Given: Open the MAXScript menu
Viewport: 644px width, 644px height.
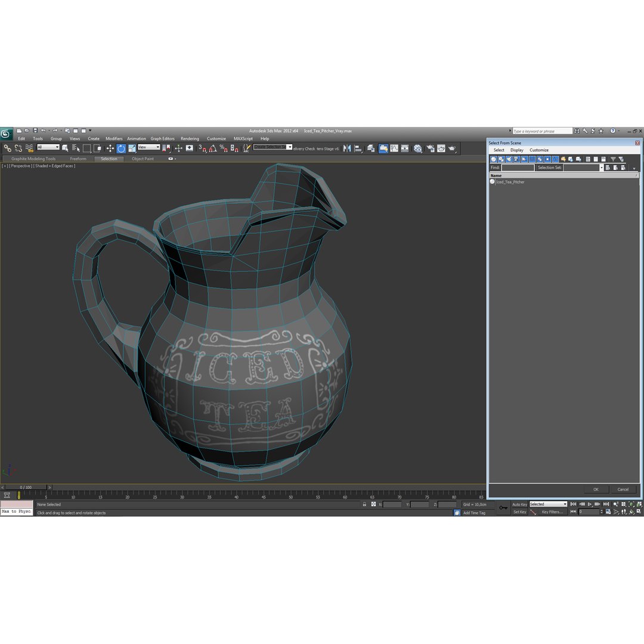Looking at the screenshot, I should tap(243, 138).
